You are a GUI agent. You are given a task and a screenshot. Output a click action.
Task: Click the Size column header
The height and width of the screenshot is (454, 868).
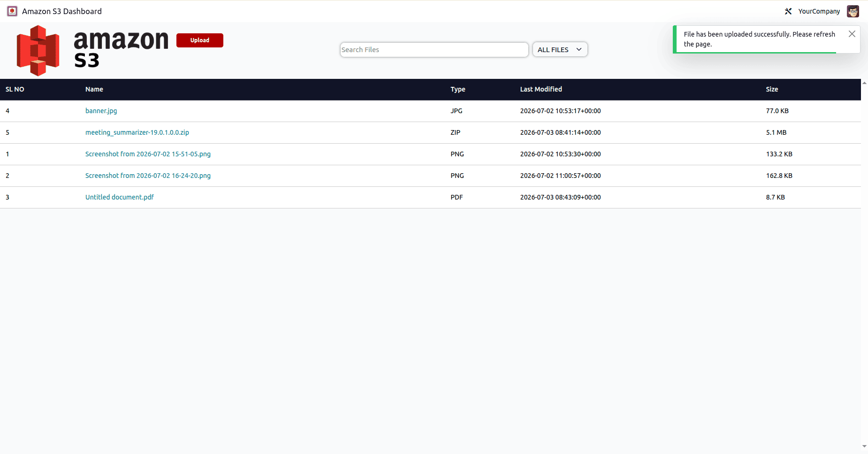[772, 89]
